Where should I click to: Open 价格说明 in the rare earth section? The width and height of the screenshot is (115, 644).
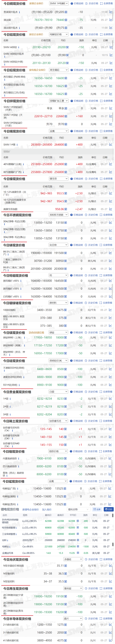coord(76,421)
